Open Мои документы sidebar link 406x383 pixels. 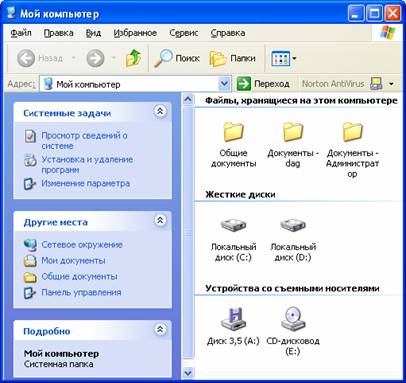click(x=73, y=260)
